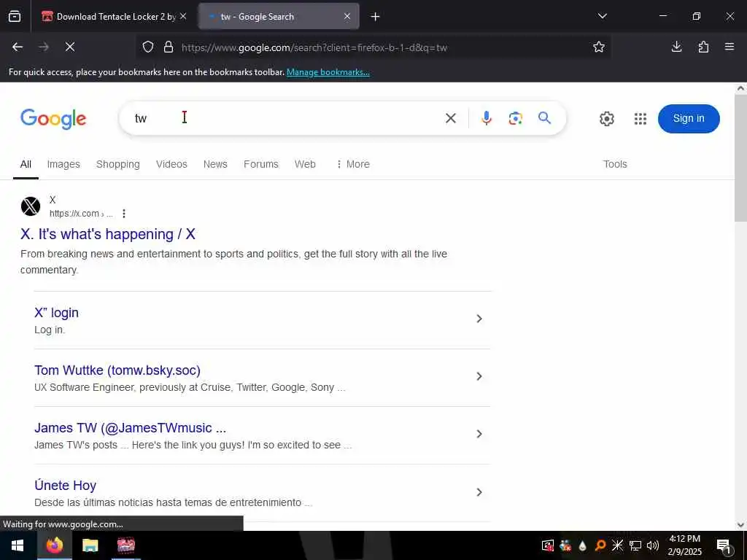Clear the search box text
The image size is (747, 560).
[x=451, y=118]
